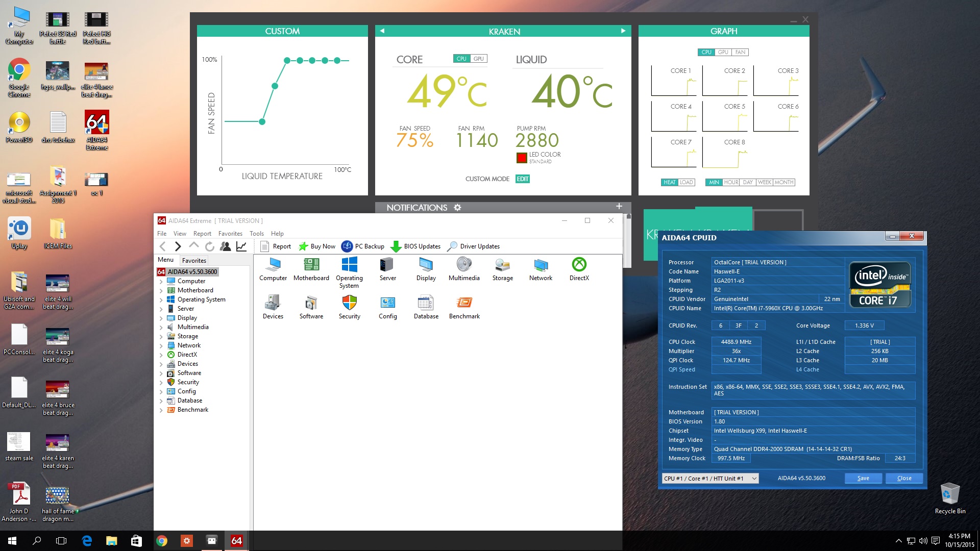
Task: Go forward with AIDA64 toolbar right arrow
Action: (x=178, y=246)
